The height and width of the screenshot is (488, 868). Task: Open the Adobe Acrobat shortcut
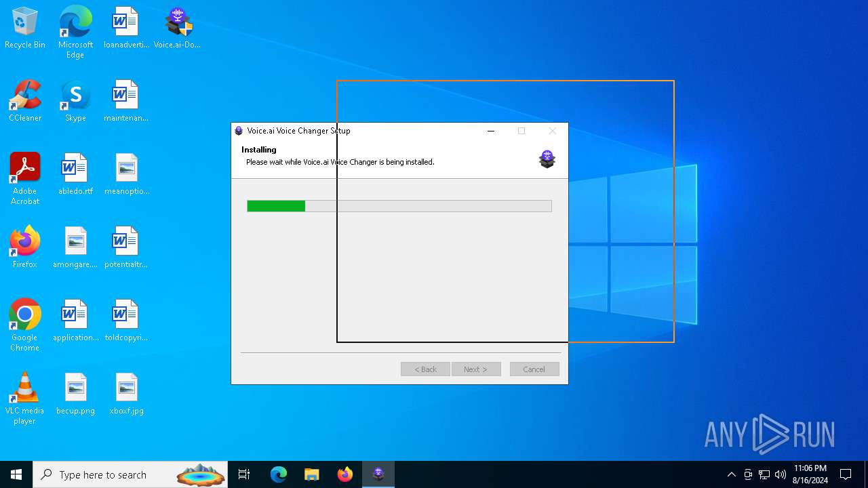(25, 179)
